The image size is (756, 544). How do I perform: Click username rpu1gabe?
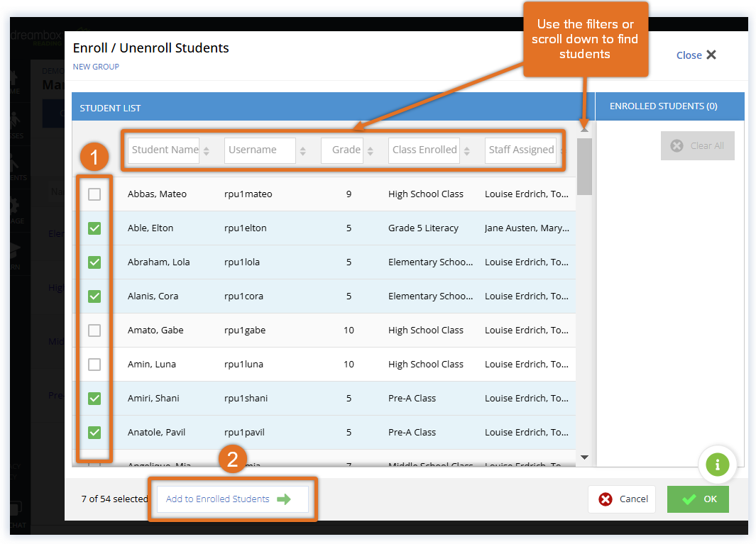point(245,331)
